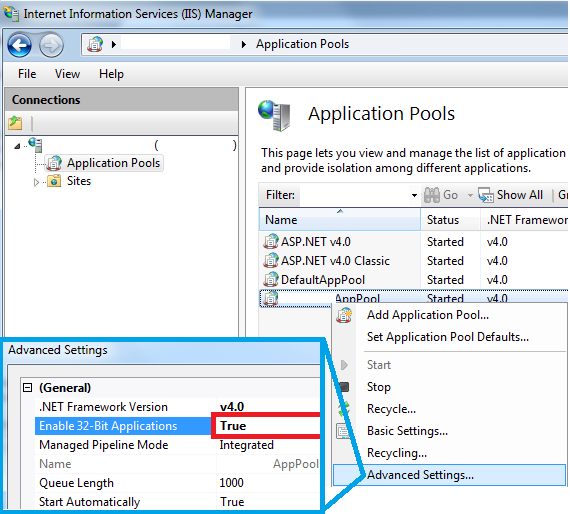Open the File menu
Image resolution: width=570 pixels, height=514 pixels.
pos(27,74)
